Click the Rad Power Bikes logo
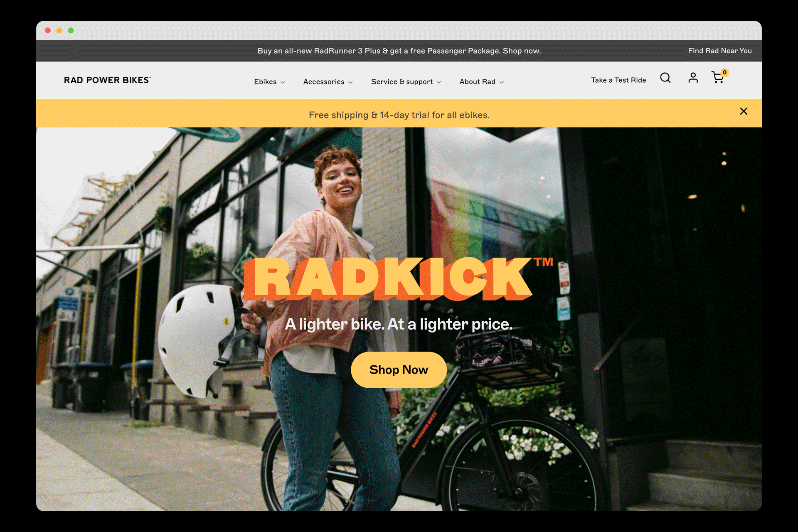 point(107,80)
